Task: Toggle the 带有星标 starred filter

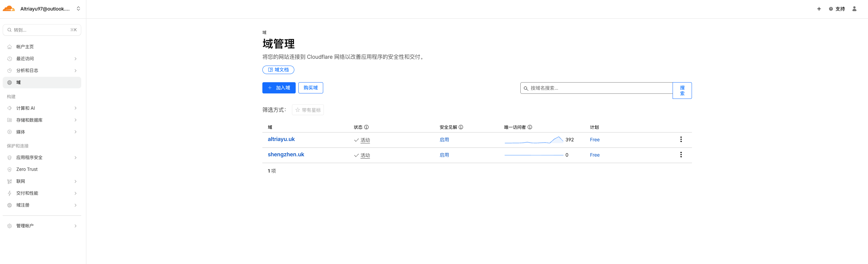Action: point(308,110)
